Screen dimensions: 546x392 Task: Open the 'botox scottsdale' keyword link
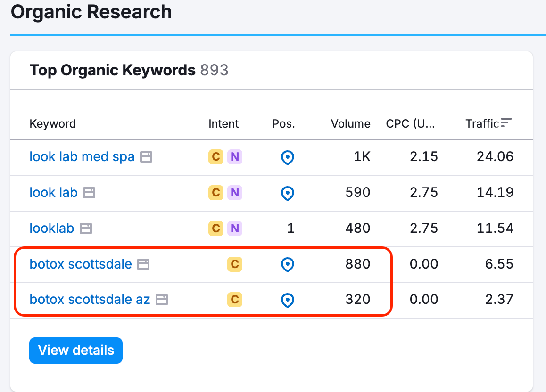pyautogui.click(x=81, y=264)
